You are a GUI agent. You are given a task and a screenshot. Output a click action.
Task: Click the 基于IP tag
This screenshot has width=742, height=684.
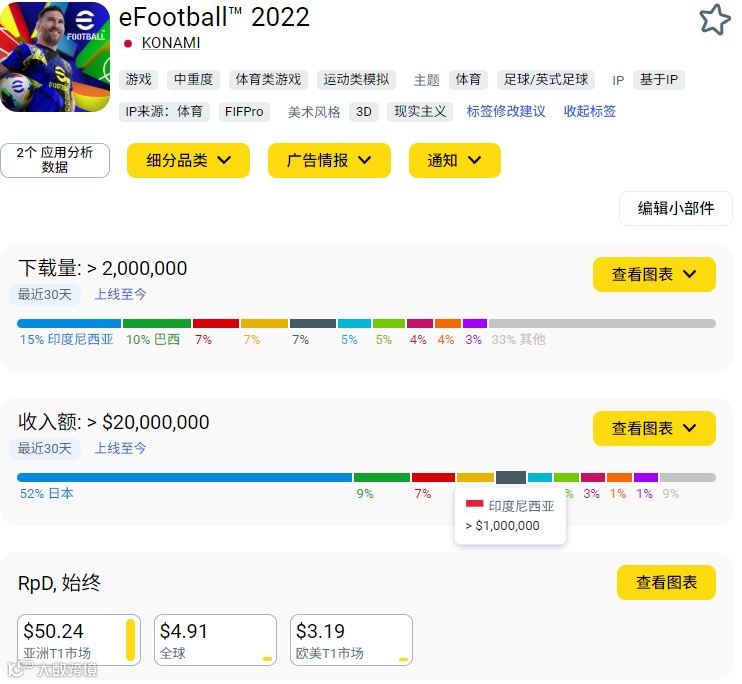659,80
